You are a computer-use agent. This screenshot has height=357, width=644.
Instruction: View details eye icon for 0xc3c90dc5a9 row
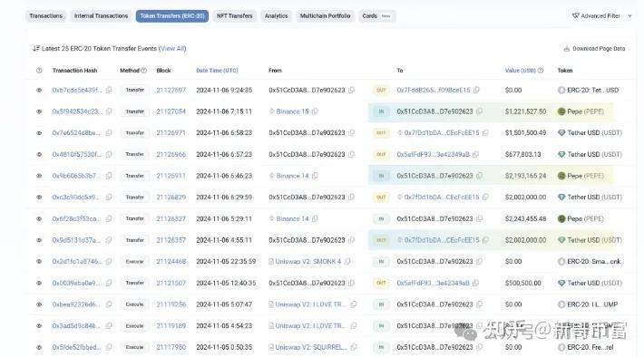click(39, 198)
